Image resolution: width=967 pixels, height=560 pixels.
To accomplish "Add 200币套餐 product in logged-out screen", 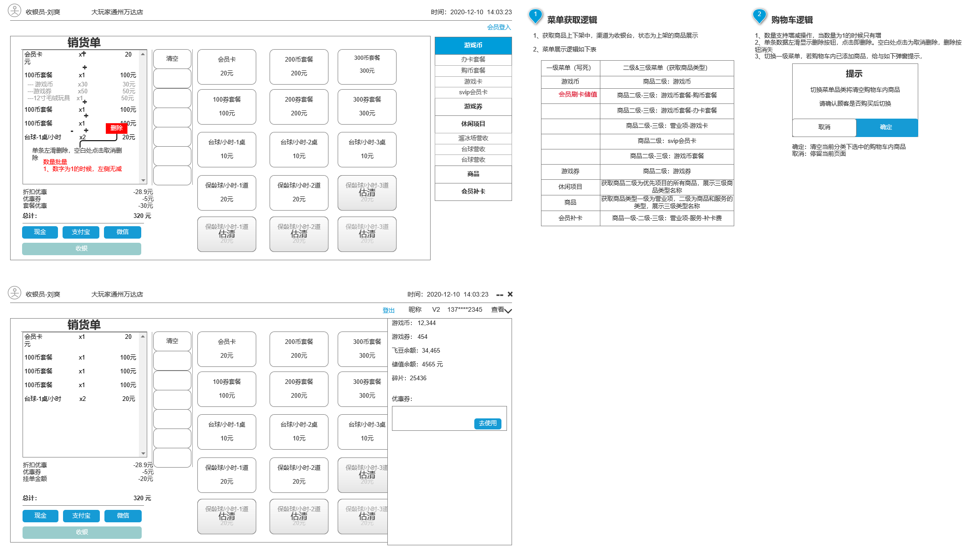I will pos(299,67).
